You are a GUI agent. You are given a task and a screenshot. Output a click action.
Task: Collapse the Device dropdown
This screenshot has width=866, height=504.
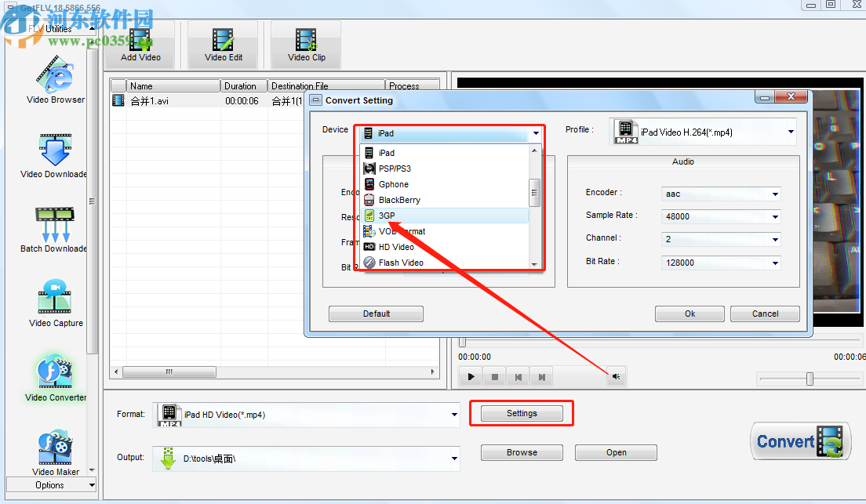[x=536, y=133]
